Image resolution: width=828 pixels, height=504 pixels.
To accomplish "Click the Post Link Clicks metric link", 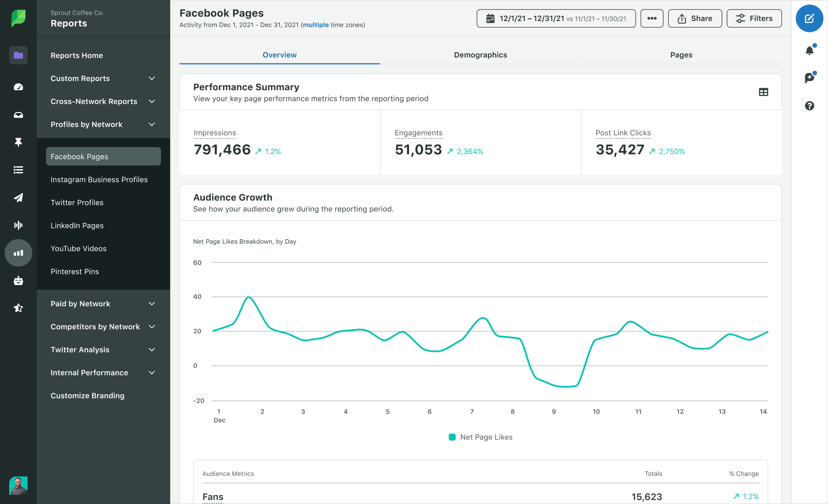I will pyautogui.click(x=623, y=132).
